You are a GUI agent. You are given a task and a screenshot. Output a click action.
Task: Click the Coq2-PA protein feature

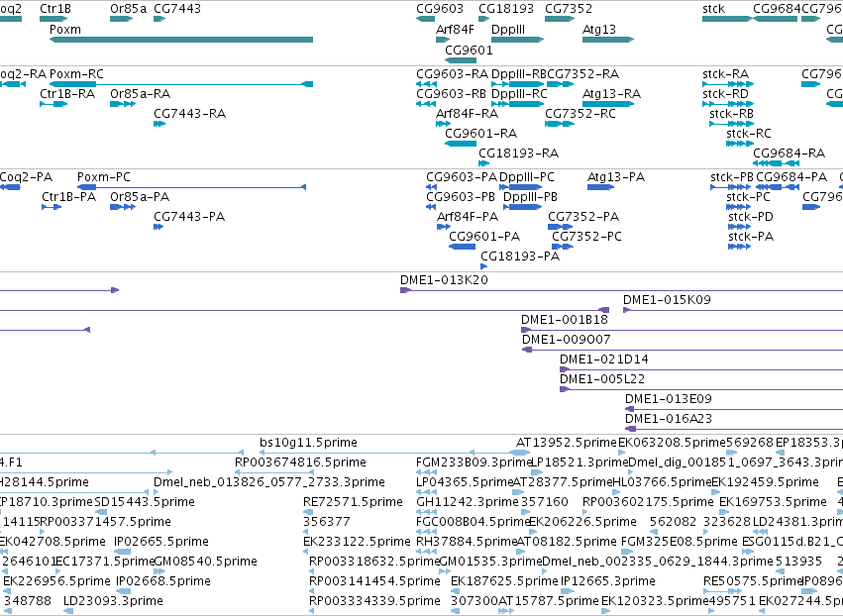[x=10, y=187]
